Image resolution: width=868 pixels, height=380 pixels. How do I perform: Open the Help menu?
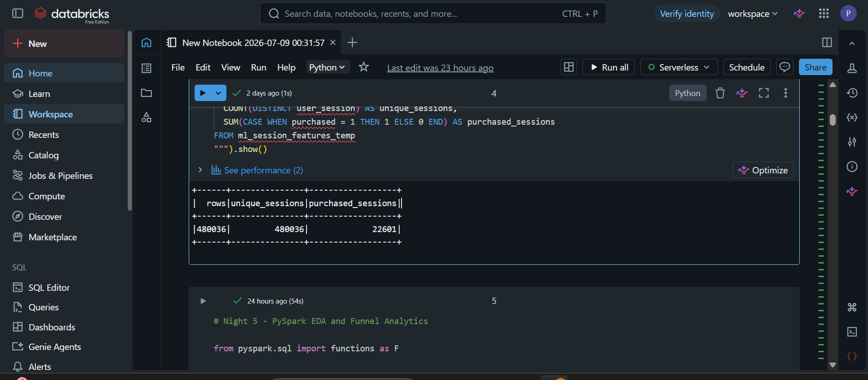tap(286, 67)
